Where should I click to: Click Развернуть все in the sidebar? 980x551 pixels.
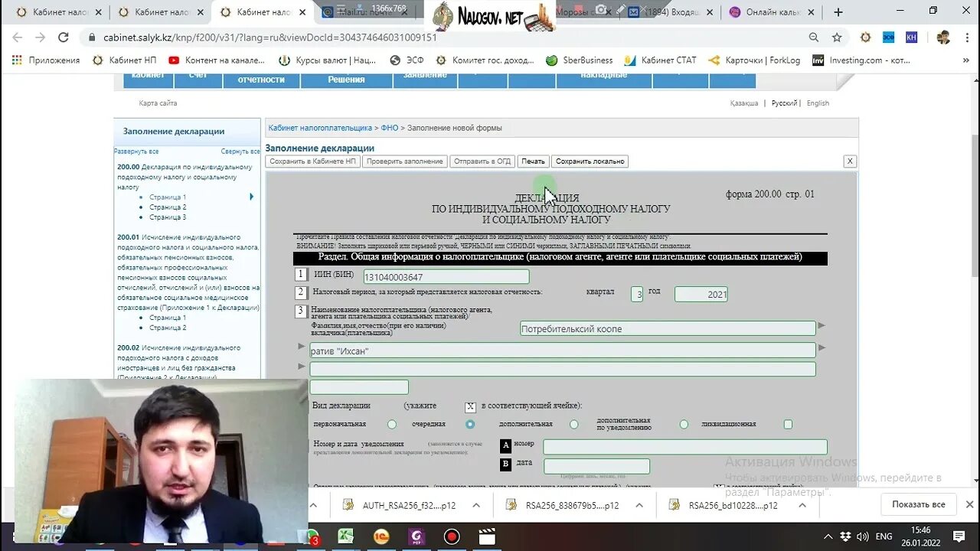coord(136,152)
